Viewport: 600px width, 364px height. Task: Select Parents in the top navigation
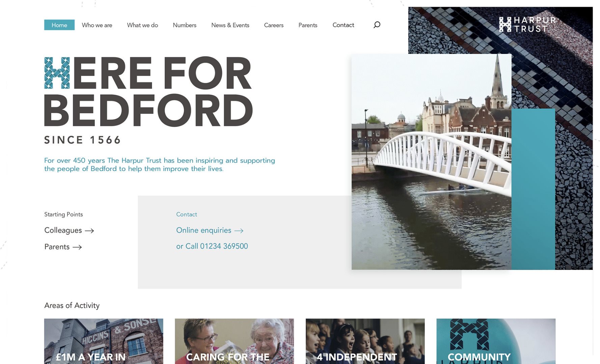click(308, 25)
